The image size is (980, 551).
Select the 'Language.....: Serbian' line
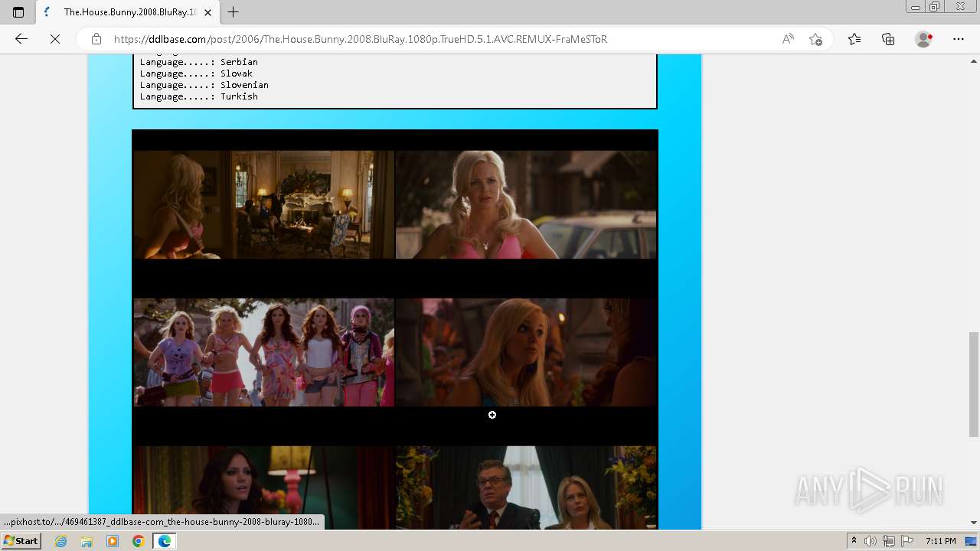click(x=199, y=62)
